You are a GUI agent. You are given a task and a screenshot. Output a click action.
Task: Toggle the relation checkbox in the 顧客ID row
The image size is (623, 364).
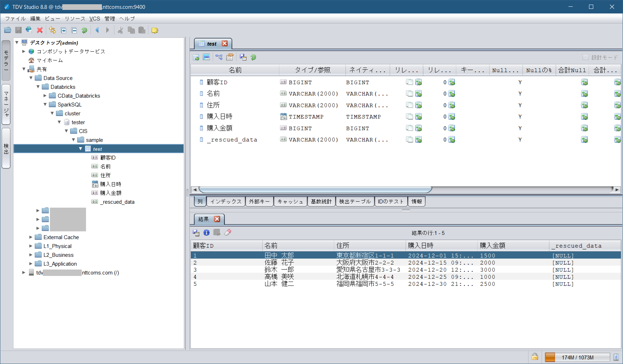(x=410, y=82)
